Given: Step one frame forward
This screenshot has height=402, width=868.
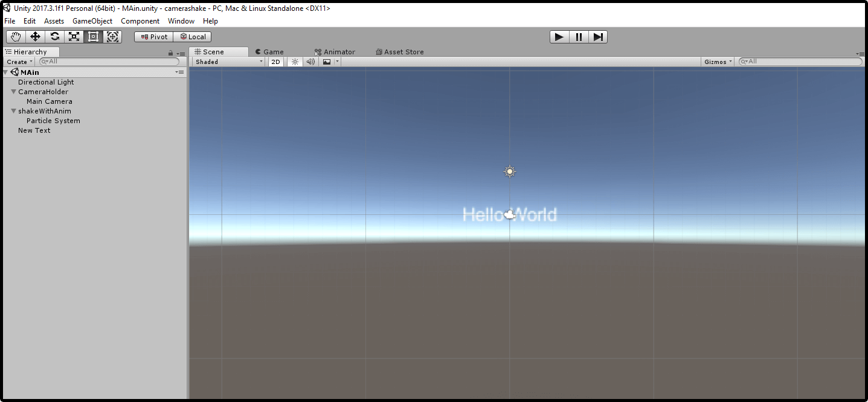Looking at the screenshot, I should point(598,36).
